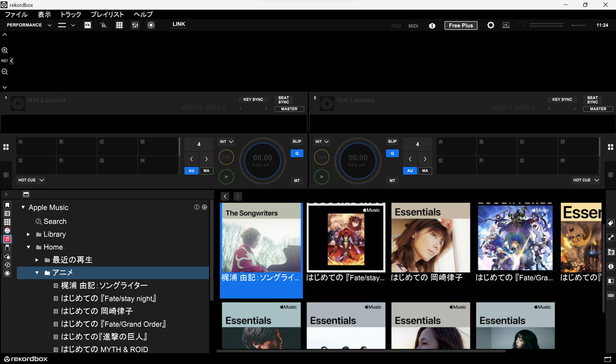This screenshot has width=616, height=364.
Task: Refresh the Apple Music tree
Action: tap(204, 207)
